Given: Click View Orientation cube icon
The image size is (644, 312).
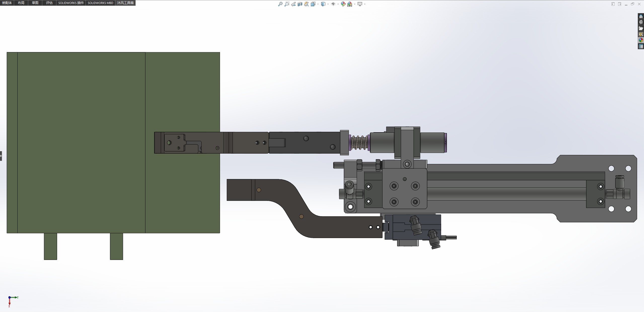Looking at the screenshot, I should pyautogui.click(x=313, y=4).
